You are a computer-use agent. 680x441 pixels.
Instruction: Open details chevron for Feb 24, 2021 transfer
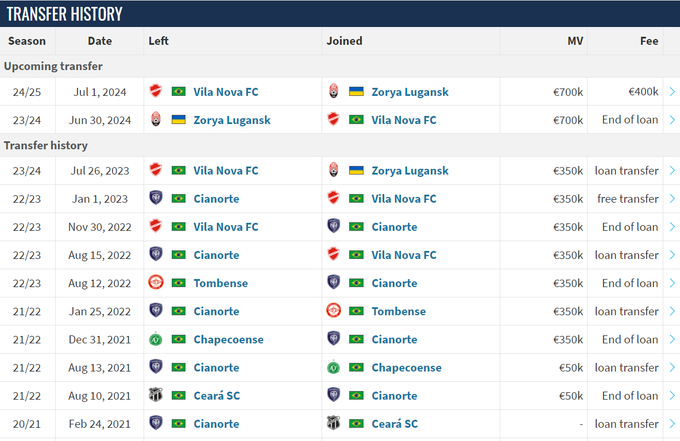point(672,423)
